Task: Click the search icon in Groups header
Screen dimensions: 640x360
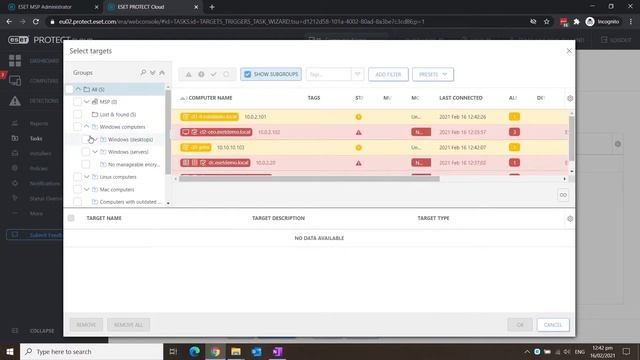Action: point(143,73)
